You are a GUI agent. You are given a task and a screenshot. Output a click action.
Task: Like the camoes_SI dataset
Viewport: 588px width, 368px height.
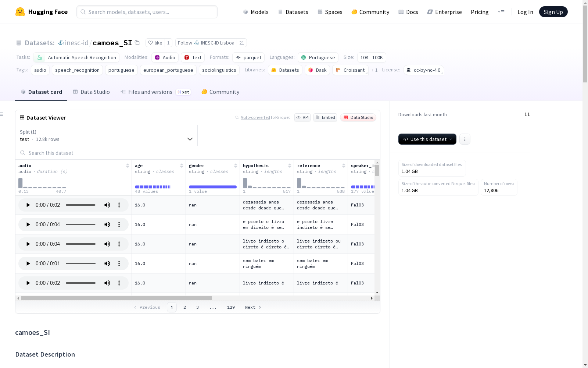[155, 43]
